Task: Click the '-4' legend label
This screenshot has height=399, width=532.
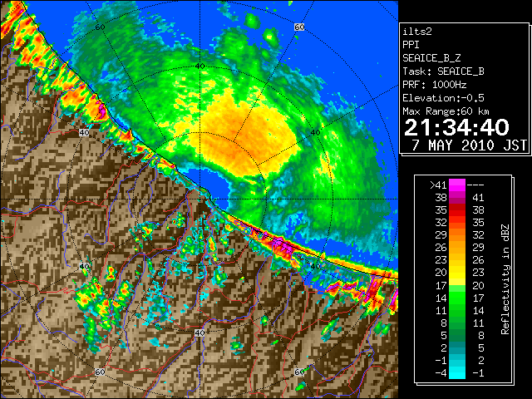Action: [x=441, y=373]
